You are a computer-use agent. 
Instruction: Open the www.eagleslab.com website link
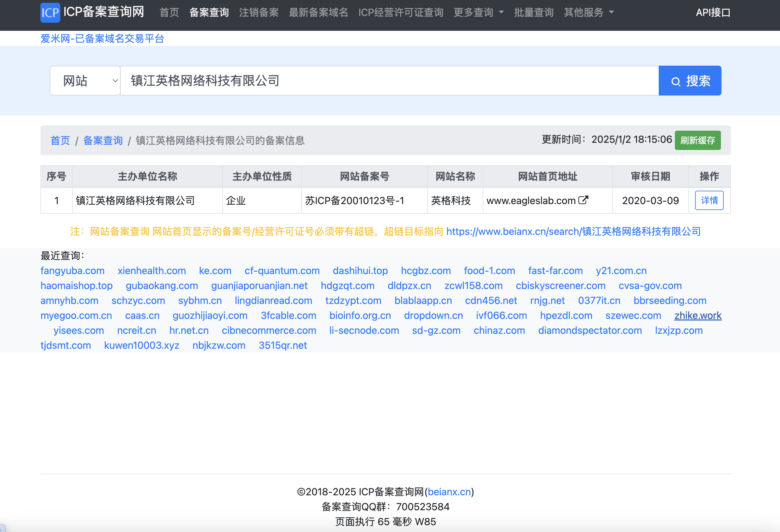(531, 201)
